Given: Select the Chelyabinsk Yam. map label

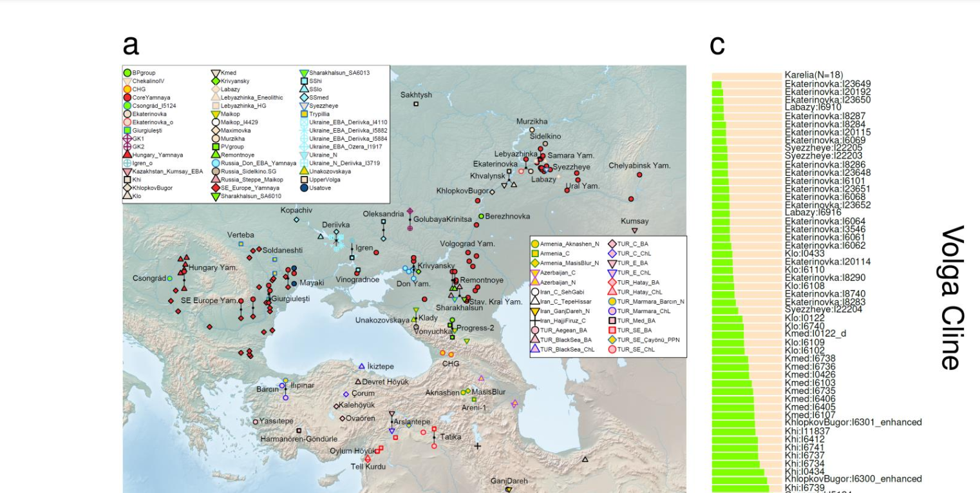Looking at the screenshot, I should tap(639, 166).
